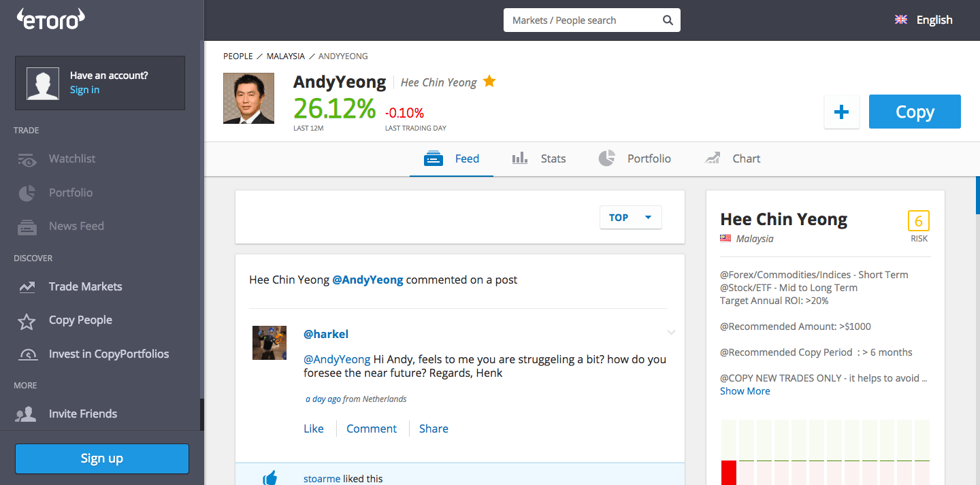
Task: Click the eToro logo
Action: 51,19
